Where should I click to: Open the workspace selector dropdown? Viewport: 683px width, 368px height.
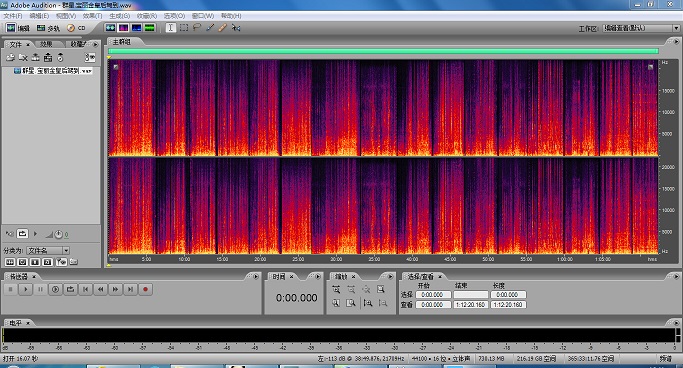[x=641, y=28]
